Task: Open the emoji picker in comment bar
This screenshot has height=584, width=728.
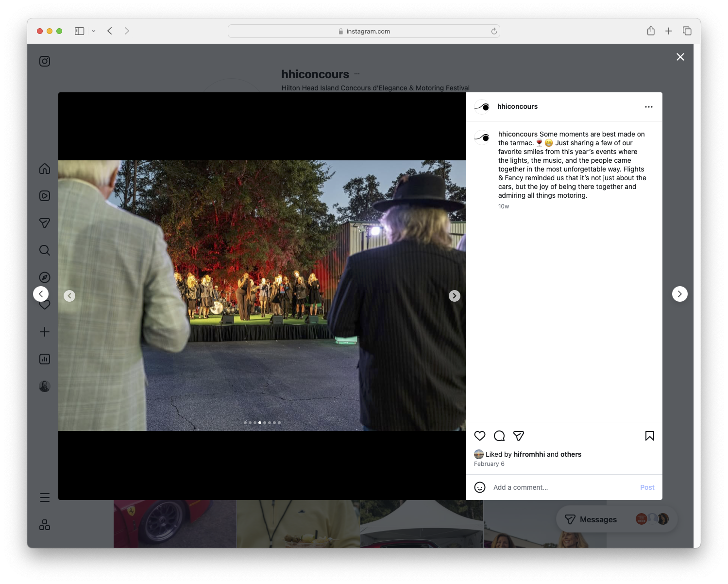Action: coord(480,487)
